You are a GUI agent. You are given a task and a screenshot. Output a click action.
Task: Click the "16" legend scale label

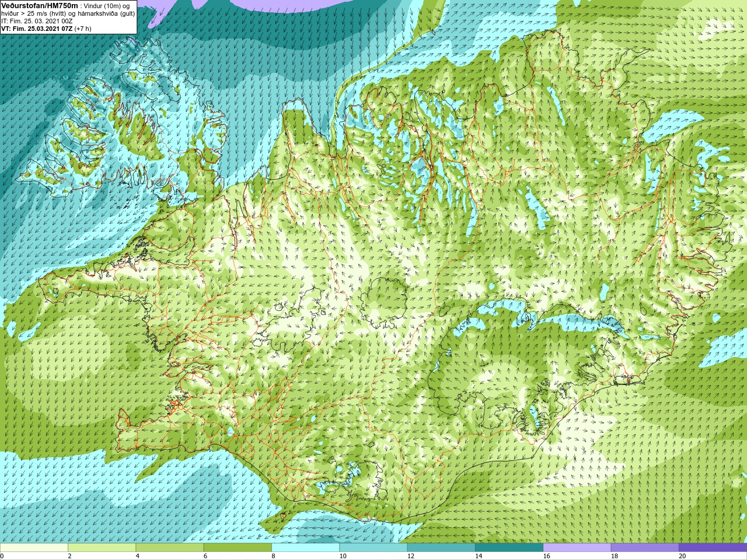(x=546, y=556)
